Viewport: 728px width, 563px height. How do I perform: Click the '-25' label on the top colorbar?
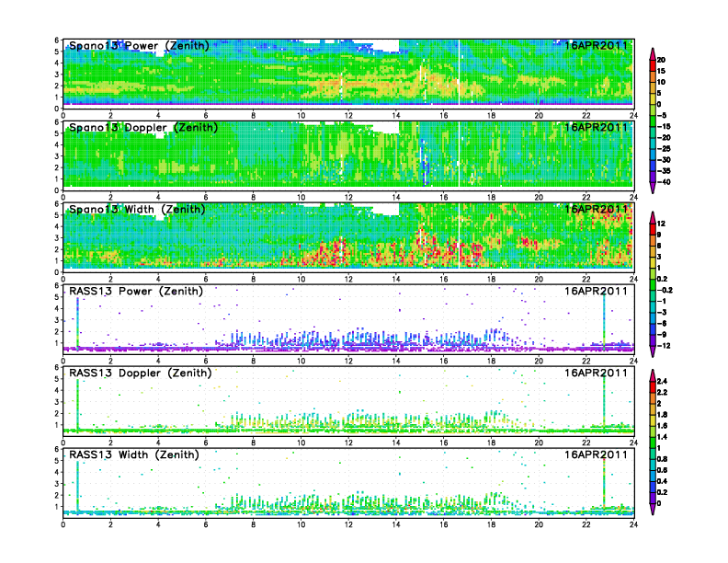tap(664, 149)
